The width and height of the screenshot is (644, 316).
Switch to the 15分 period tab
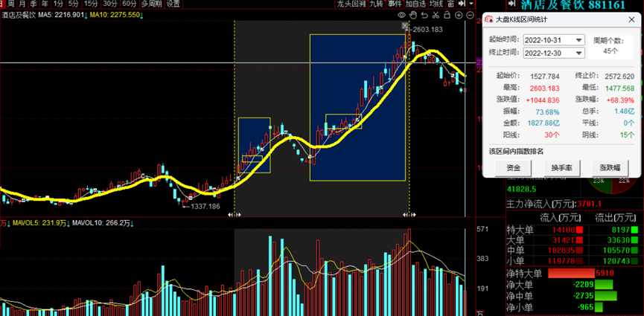coord(91,4)
